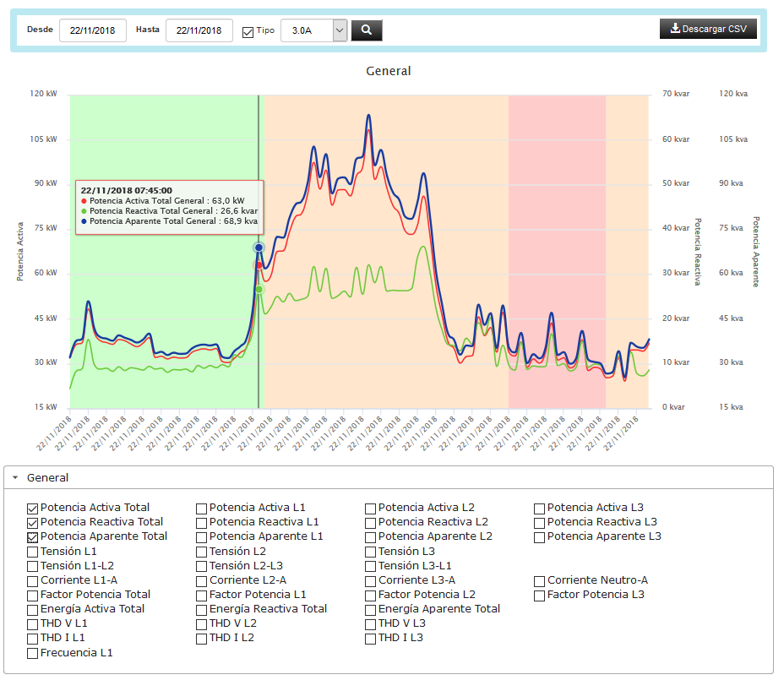Image resolution: width=784 pixels, height=691 pixels.
Task: Check the Corriente Neutro-A option
Action: click(540, 581)
